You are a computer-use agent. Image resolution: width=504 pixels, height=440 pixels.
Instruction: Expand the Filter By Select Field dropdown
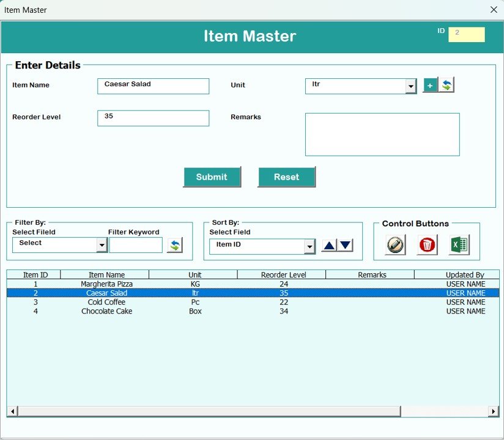point(102,246)
